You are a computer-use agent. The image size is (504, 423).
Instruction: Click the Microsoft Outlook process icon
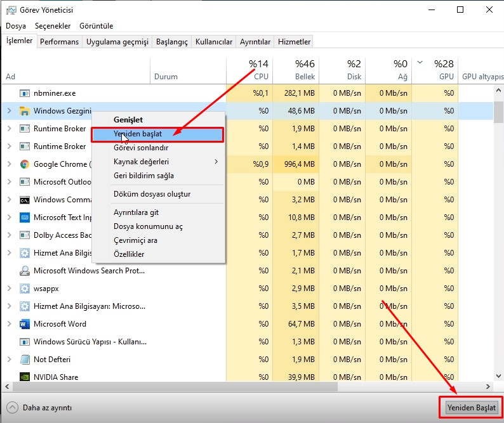tap(24, 182)
